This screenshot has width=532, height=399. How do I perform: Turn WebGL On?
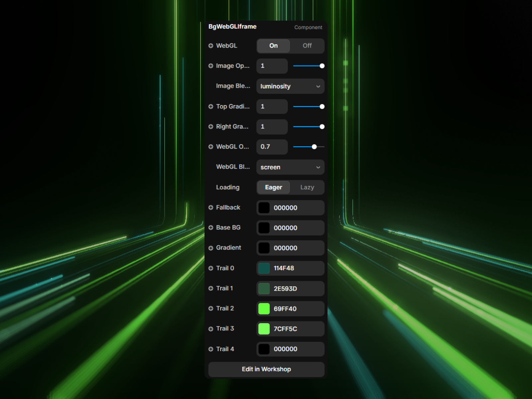pyautogui.click(x=273, y=46)
